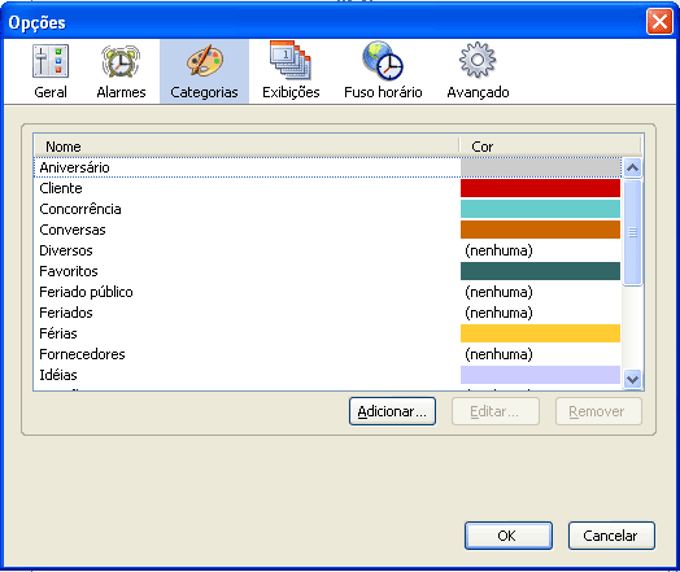Viewport: 680px width, 572px height.
Task: Click the gray swatch for Aniversário
Action: pos(540,167)
